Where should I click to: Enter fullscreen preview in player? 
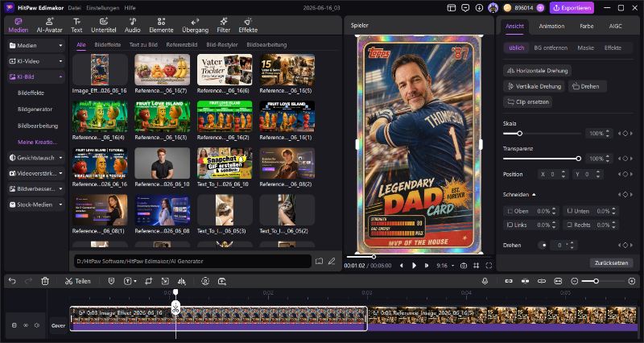[x=489, y=266]
